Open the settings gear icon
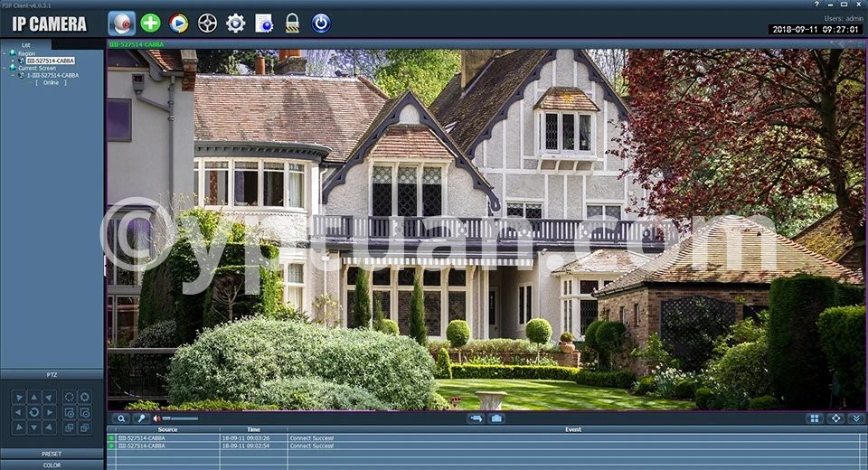Image resolution: width=868 pixels, height=470 pixels. pos(235,23)
